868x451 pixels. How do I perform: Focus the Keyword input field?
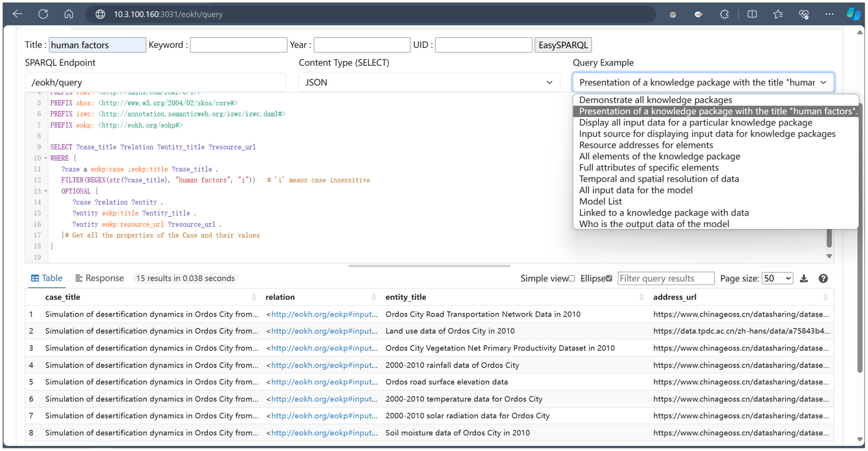239,45
